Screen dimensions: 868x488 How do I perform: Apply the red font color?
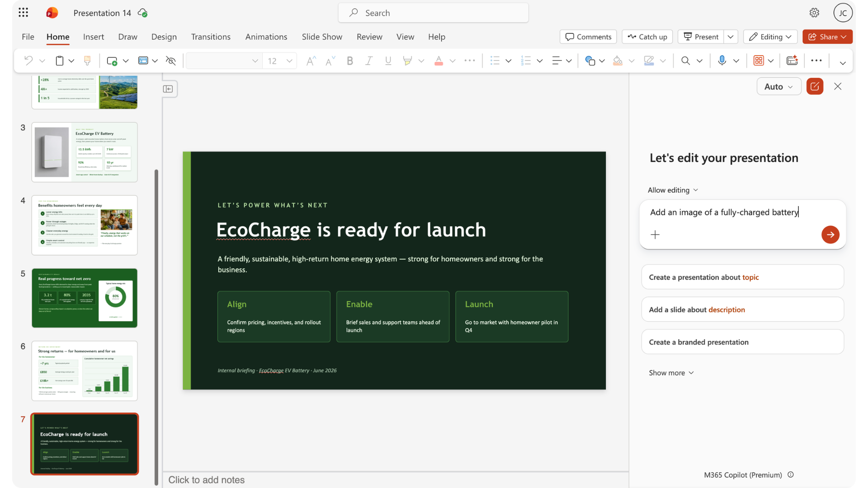[x=439, y=61]
